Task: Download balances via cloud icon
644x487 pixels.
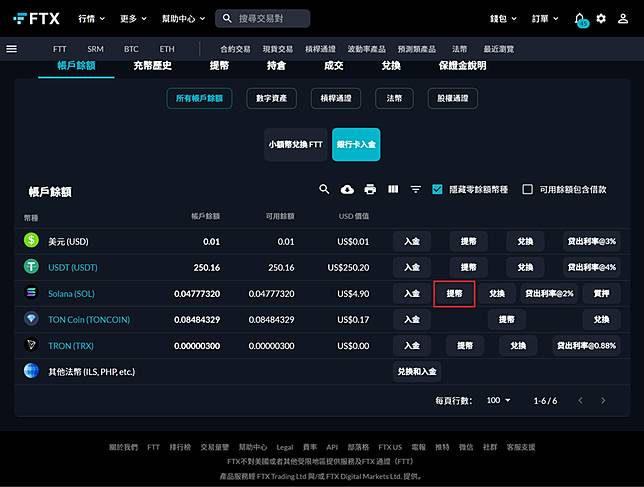Action: [x=347, y=189]
